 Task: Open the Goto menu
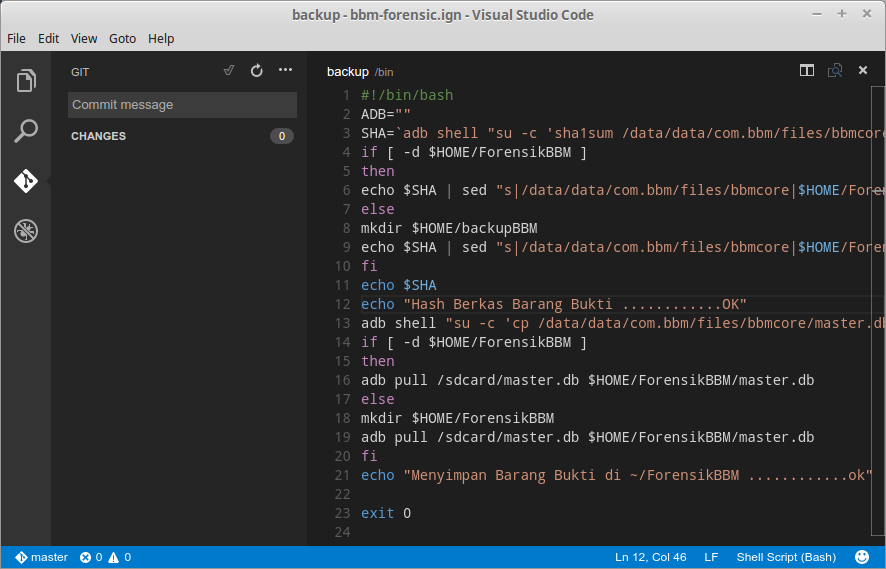[123, 38]
